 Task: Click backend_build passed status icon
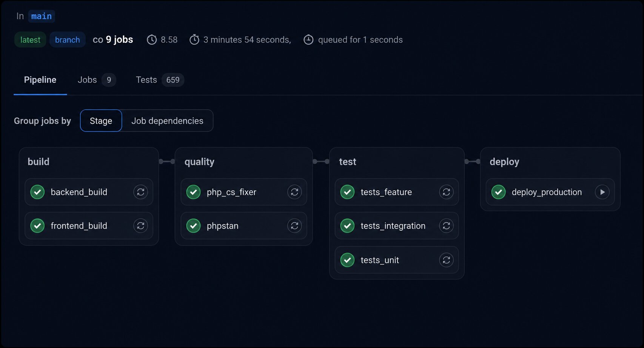(37, 192)
